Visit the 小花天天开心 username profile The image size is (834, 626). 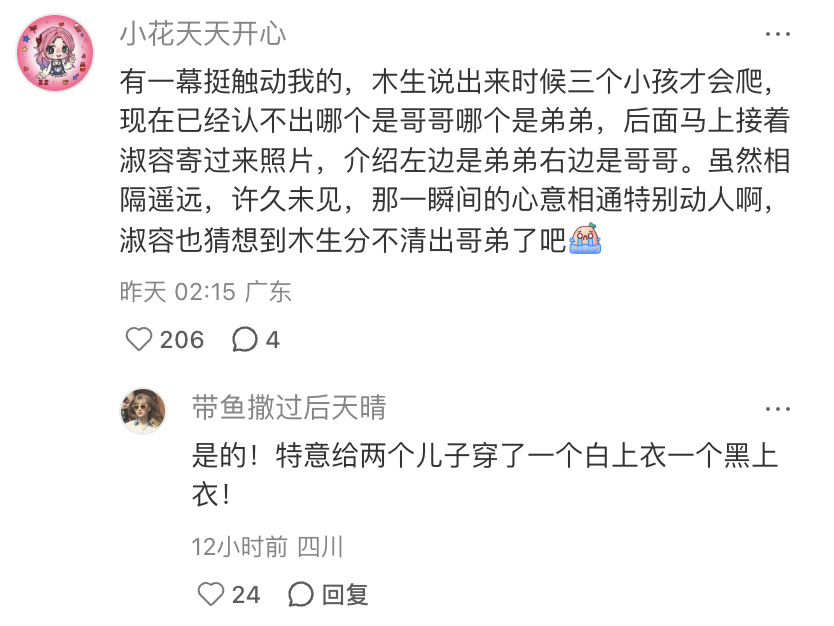(x=203, y=35)
